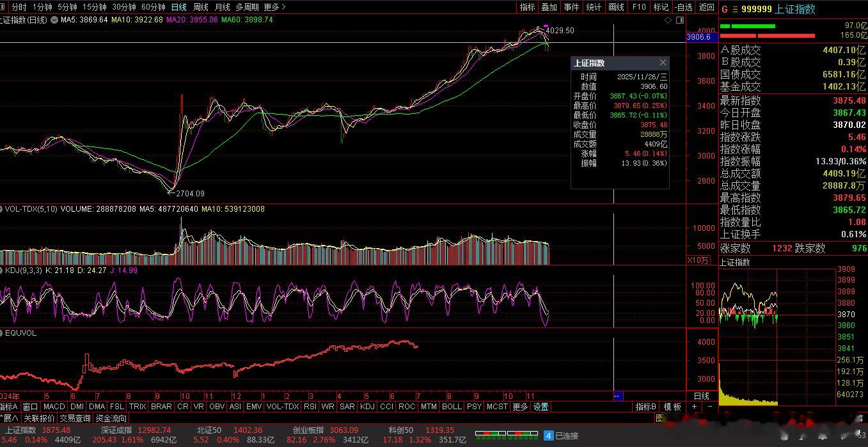This screenshot has width=868, height=447.
Task: Open the 指标A tab
Action: pyautogui.click(x=9, y=407)
